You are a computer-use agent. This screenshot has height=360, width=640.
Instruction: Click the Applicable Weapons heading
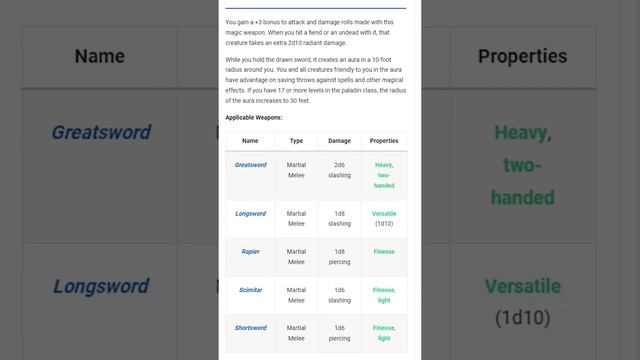click(x=253, y=118)
